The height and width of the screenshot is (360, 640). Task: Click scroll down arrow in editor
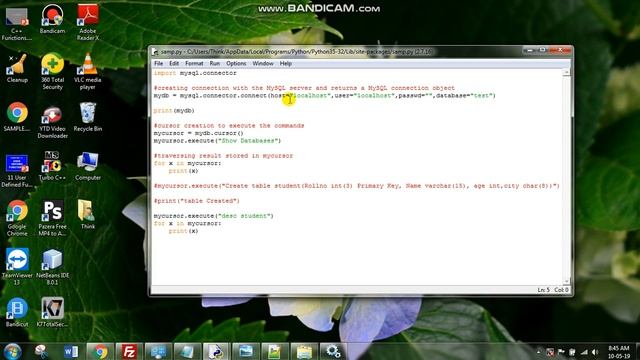click(566, 281)
